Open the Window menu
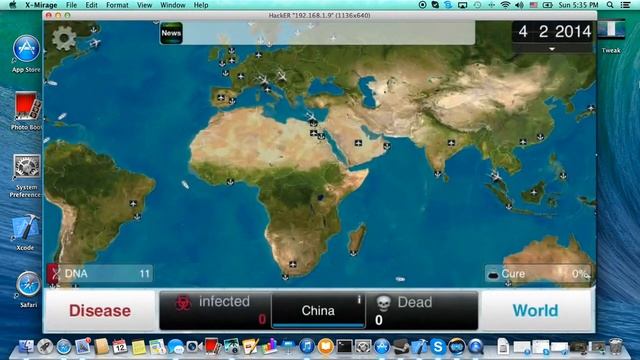The image size is (640, 360). 173,5
